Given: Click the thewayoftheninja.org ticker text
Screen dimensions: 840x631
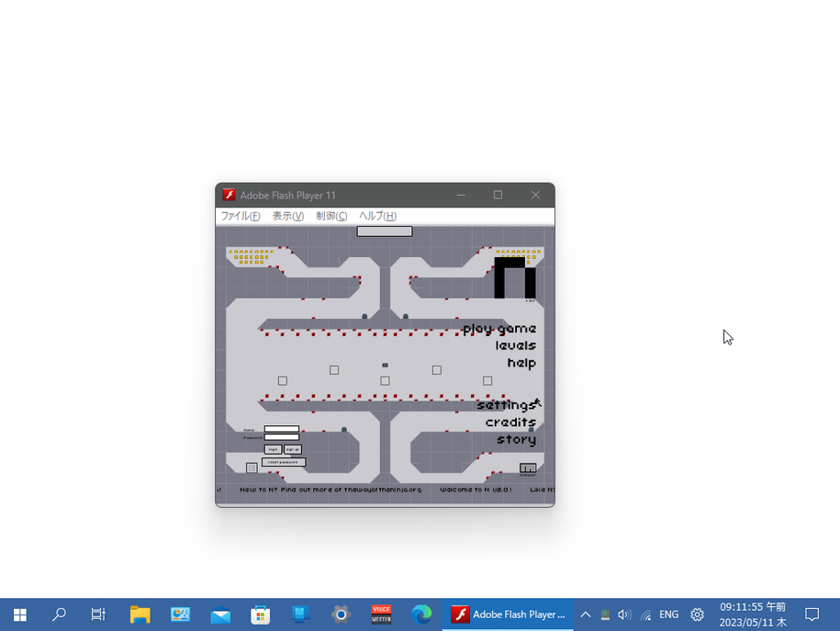Looking at the screenshot, I should pyautogui.click(x=383, y=490).
